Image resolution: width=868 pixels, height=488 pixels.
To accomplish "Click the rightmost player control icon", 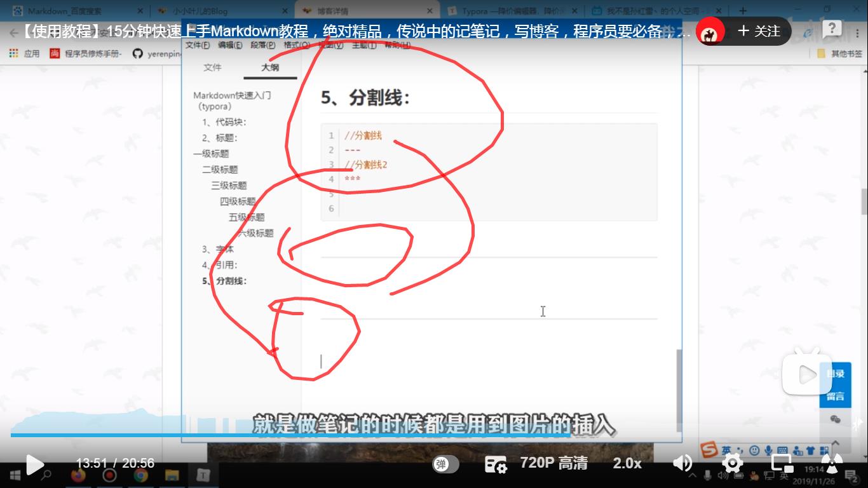I will pos(831,463).
